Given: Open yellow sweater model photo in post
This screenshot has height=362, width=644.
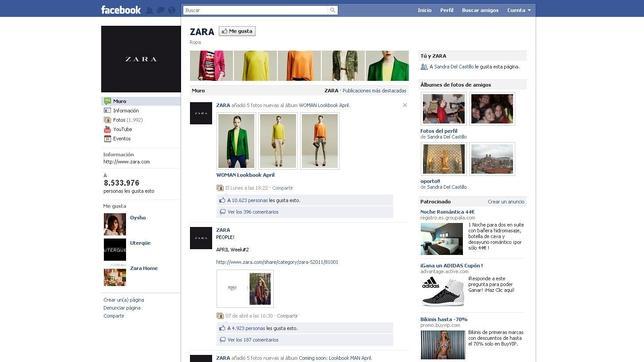Looking at the screenshot, I should tap(278, 141).
